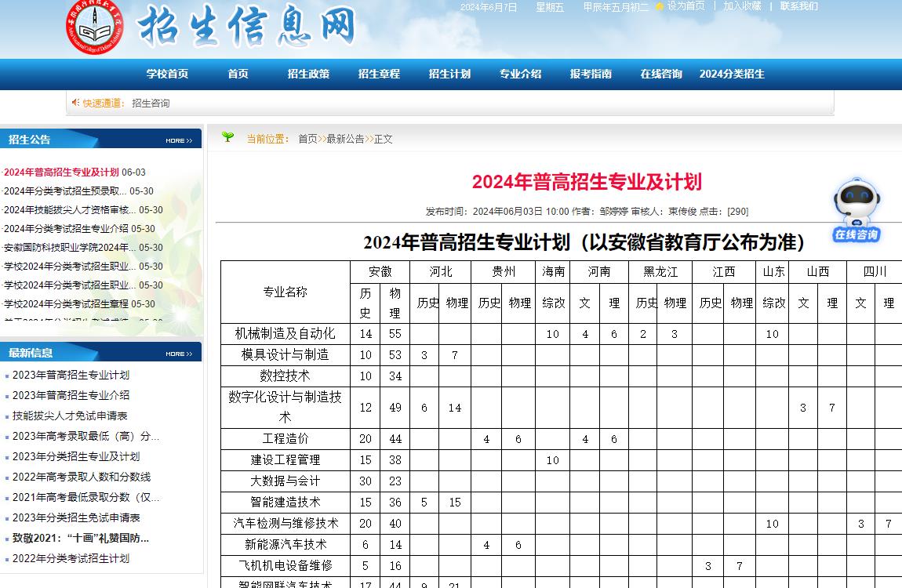The image size is (902, 588).
Task: Click the 专业名称 table header cell
Action: (x=286, y=292)
